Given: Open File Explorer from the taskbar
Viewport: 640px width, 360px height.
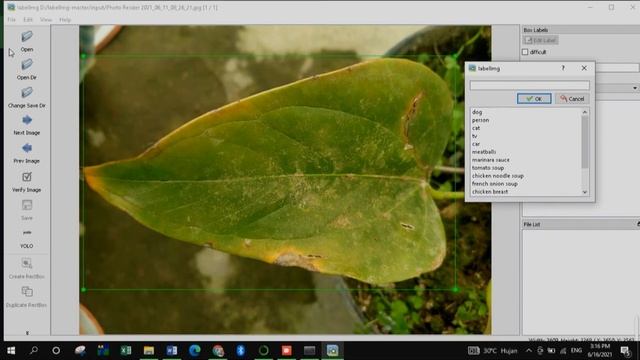Looking at the screenshot, I should (x=149, y=350).
